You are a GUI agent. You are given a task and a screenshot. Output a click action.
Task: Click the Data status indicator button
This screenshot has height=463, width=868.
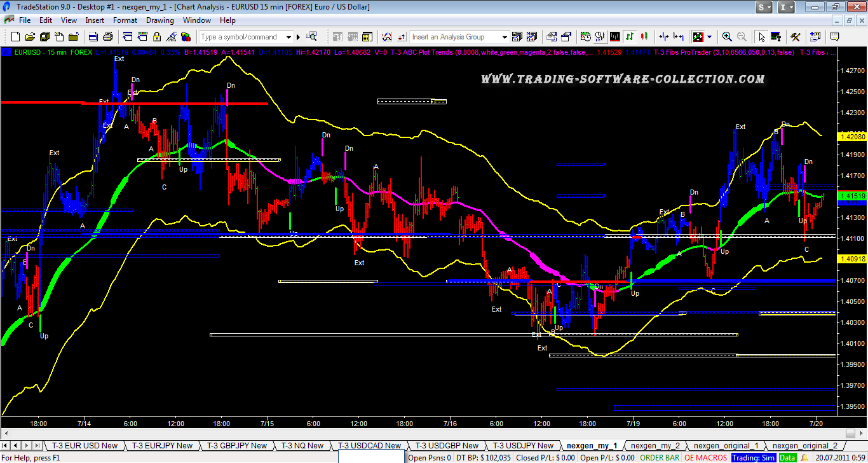[x=788, y=457]
